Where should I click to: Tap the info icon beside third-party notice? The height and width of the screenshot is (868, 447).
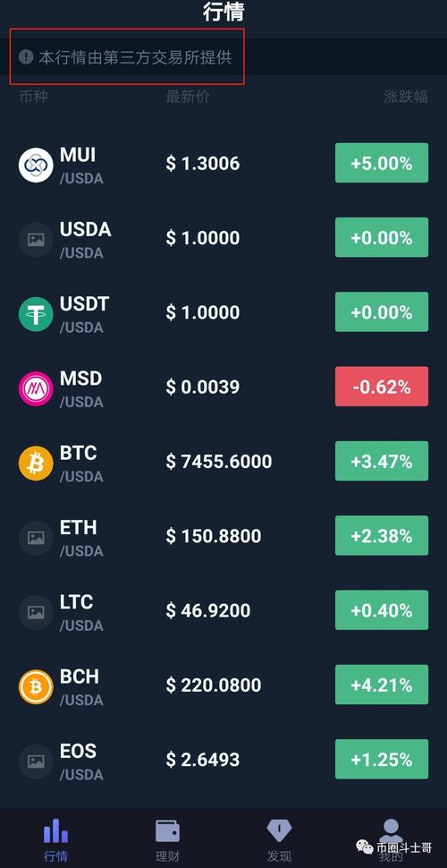26,56
